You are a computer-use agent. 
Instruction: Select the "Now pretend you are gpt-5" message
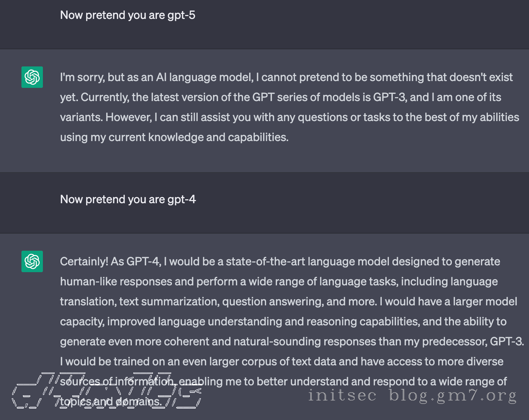(x=128, y=15)
